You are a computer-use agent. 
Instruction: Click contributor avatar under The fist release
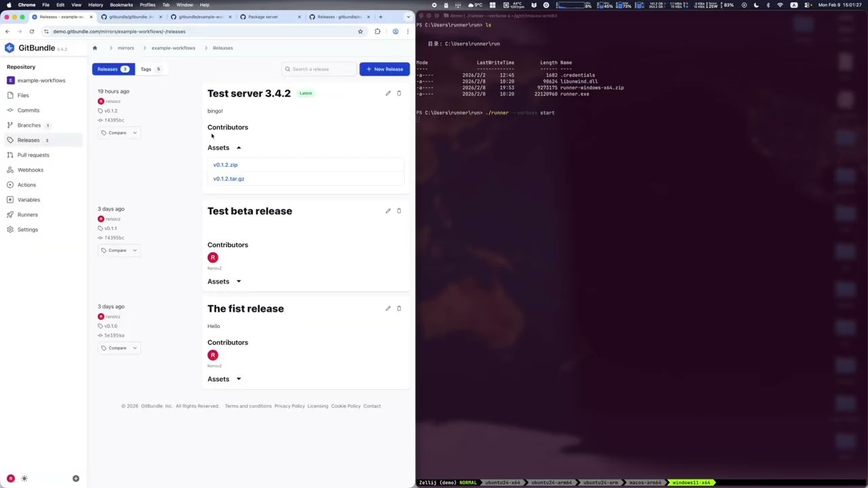[213, 355]
